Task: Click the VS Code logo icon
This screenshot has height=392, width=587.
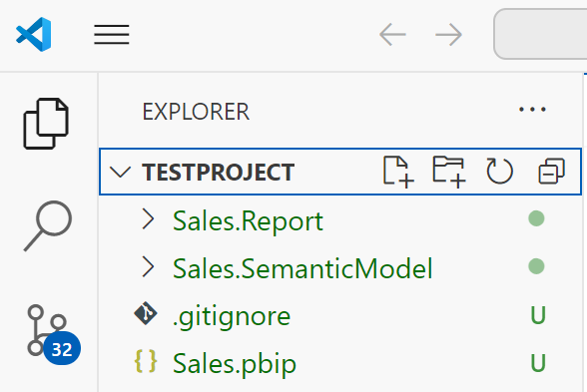Action: tap(33, 34)
